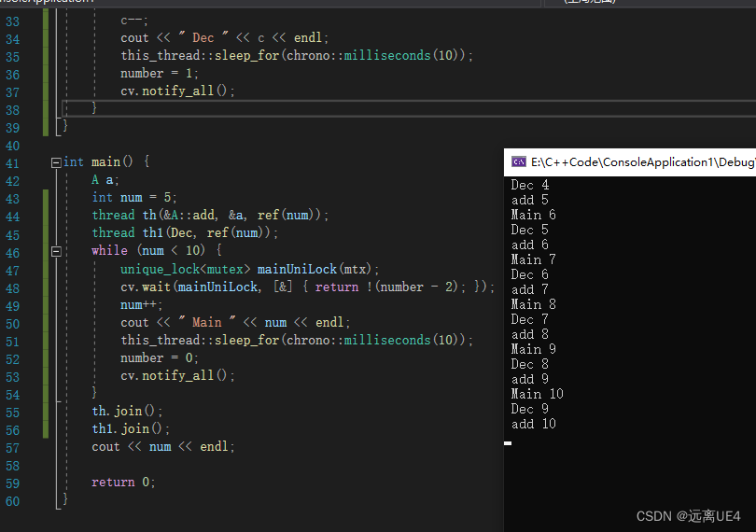
Task: Click the 'cout << " Dec "' line
Action: [x=225, y=37]
